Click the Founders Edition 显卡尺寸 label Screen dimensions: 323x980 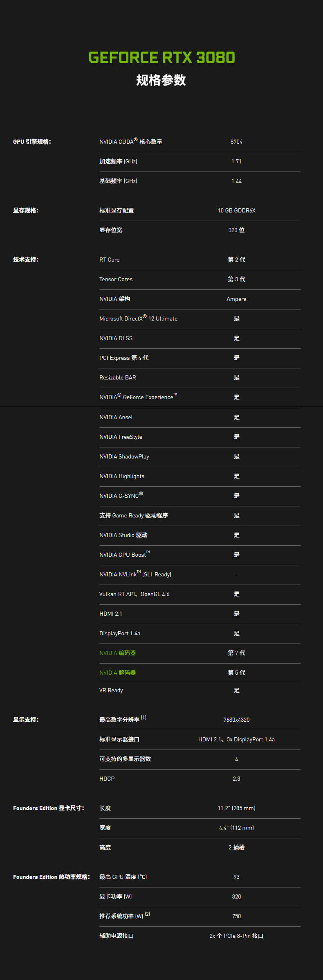tap(49, 808)
